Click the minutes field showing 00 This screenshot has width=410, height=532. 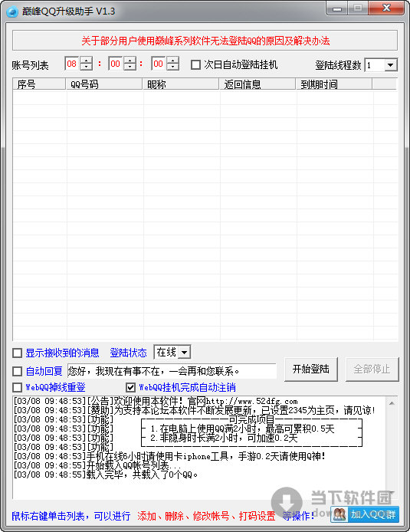[115, 64]
